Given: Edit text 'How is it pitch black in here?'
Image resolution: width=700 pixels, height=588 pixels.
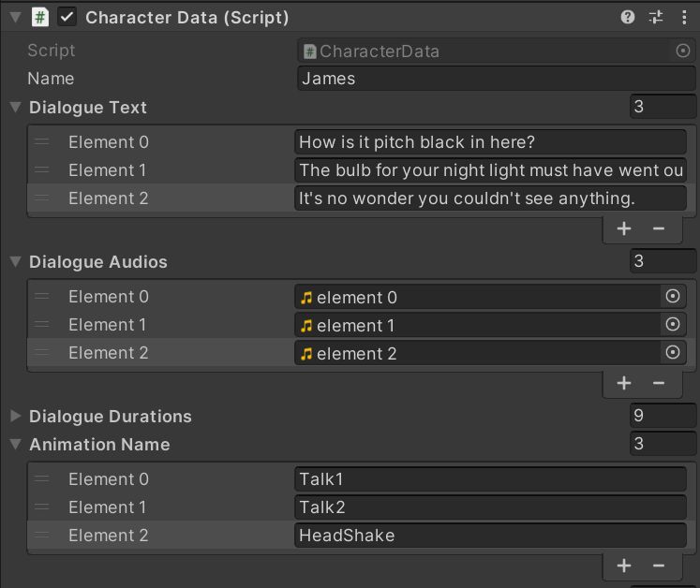Looking at the screenshot, I should (490, 142).
